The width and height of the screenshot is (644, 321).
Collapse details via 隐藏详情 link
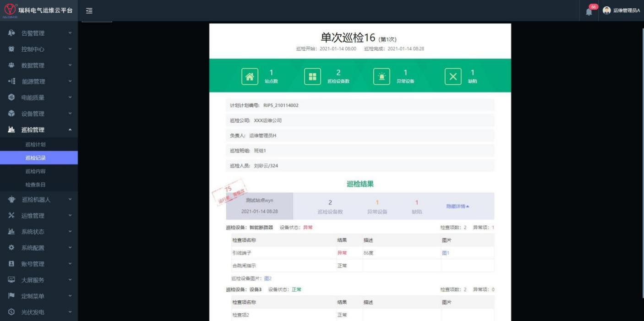click(457, 207)
